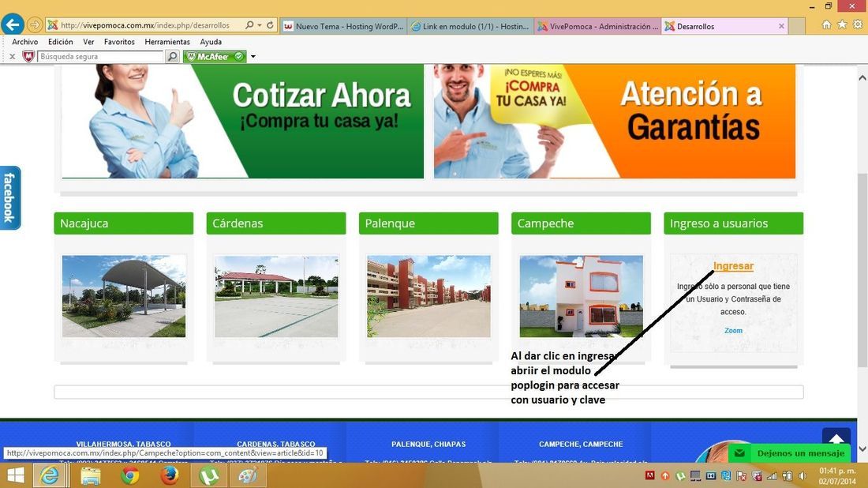Open favorites with the star icon
Viewport: 868px width, 488px height.
(842, 24)
